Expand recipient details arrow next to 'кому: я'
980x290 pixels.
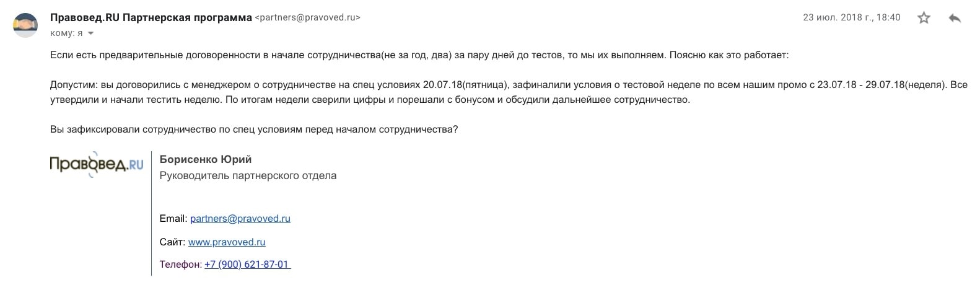click(91, 33)
